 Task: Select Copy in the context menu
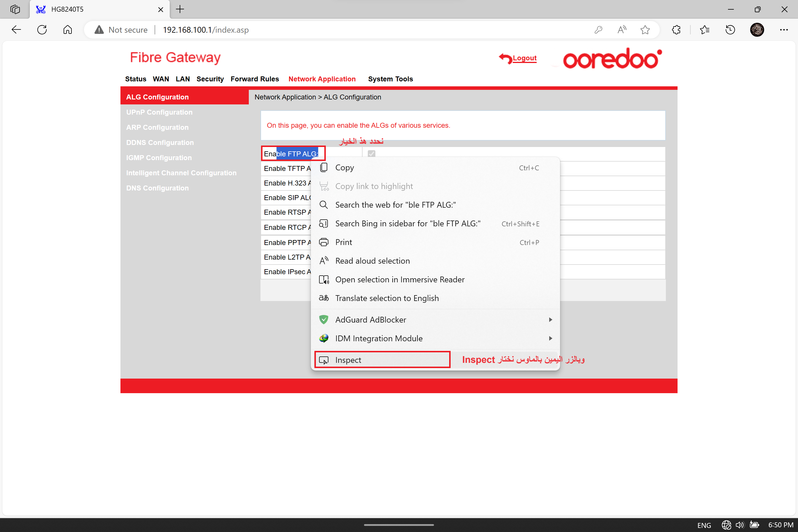point(344,168)
